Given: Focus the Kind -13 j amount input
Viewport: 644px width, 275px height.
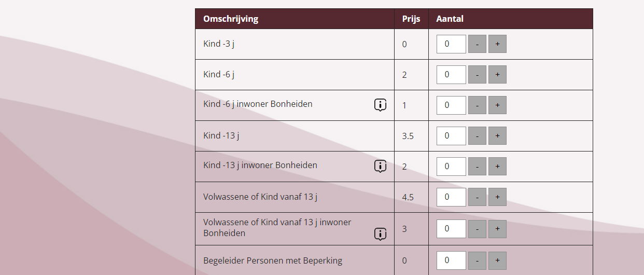Looking at the screenshot, I should (451, 136).
